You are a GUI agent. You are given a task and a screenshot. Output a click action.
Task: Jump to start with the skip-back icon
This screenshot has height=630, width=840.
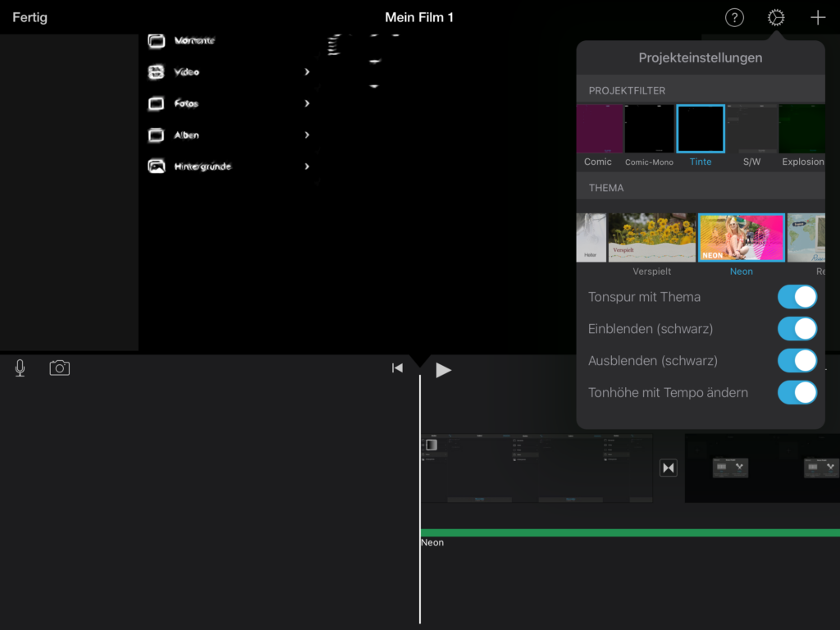pos(397,368)
